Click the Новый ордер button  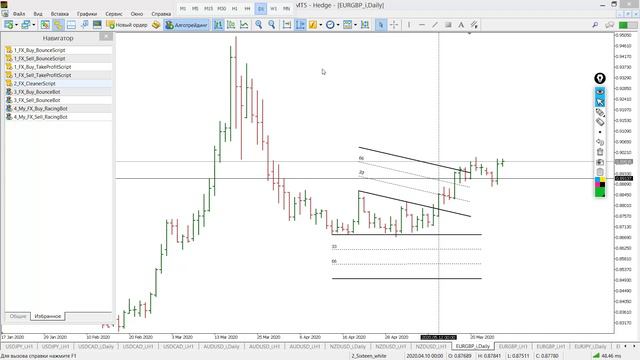(127, 25)
